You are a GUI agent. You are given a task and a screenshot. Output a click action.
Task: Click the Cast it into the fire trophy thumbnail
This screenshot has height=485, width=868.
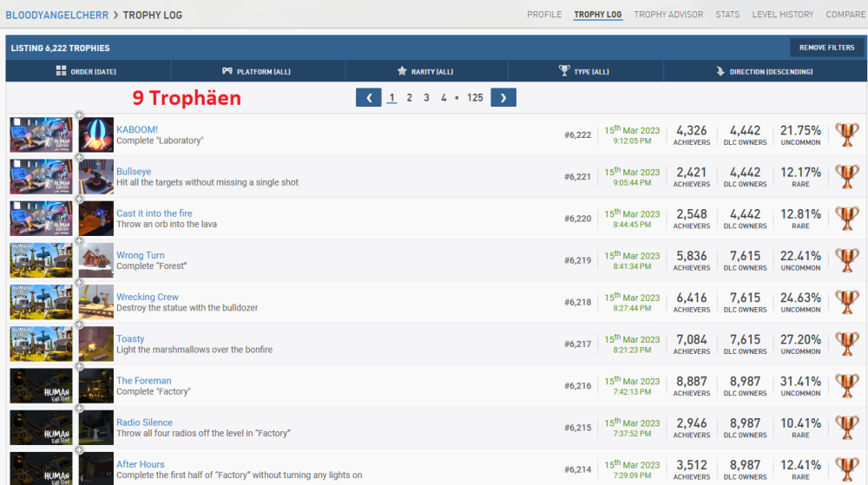[x=96, y=219]
